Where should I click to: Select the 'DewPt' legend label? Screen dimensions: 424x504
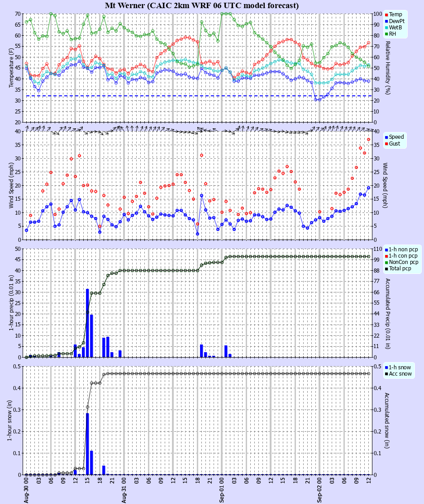(397, 21)
